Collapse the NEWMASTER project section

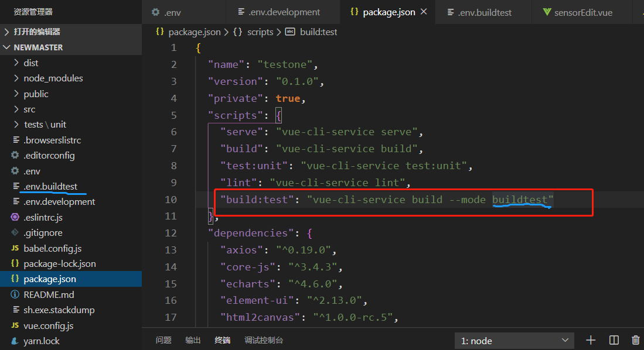[x=71, y=47]
